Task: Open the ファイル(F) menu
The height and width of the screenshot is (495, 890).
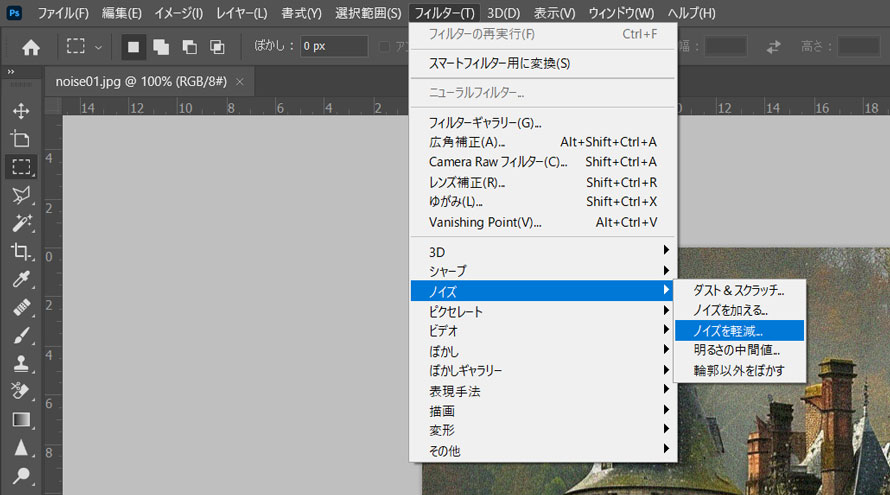Action: tap(63, 12)
